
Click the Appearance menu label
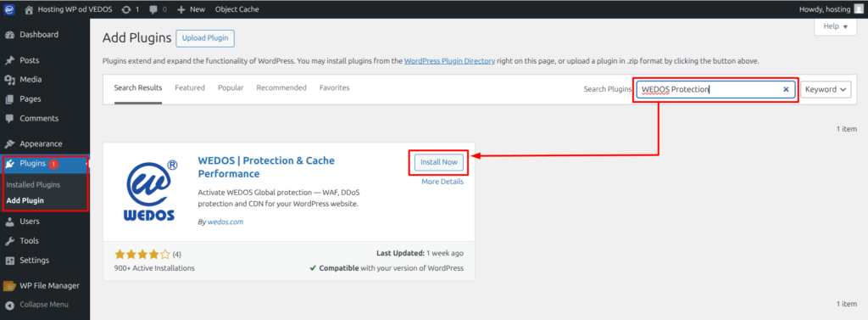pyautogui.click(x=41, y=143)
